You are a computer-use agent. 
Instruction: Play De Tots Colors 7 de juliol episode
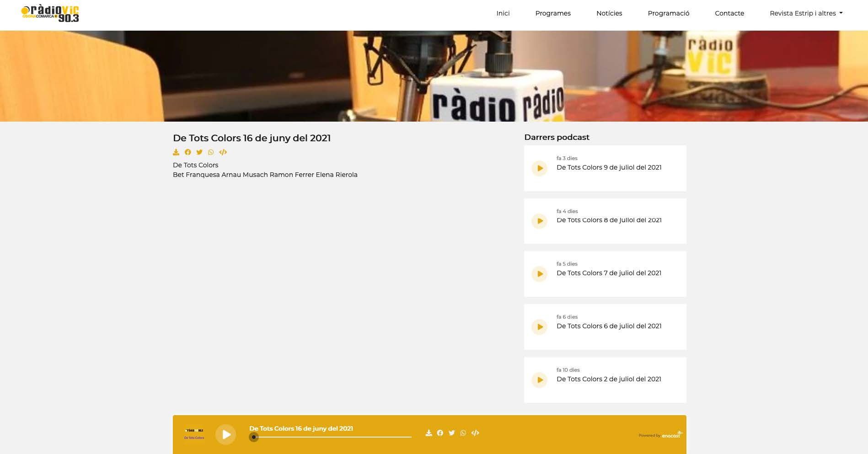(x=540, y=274)
